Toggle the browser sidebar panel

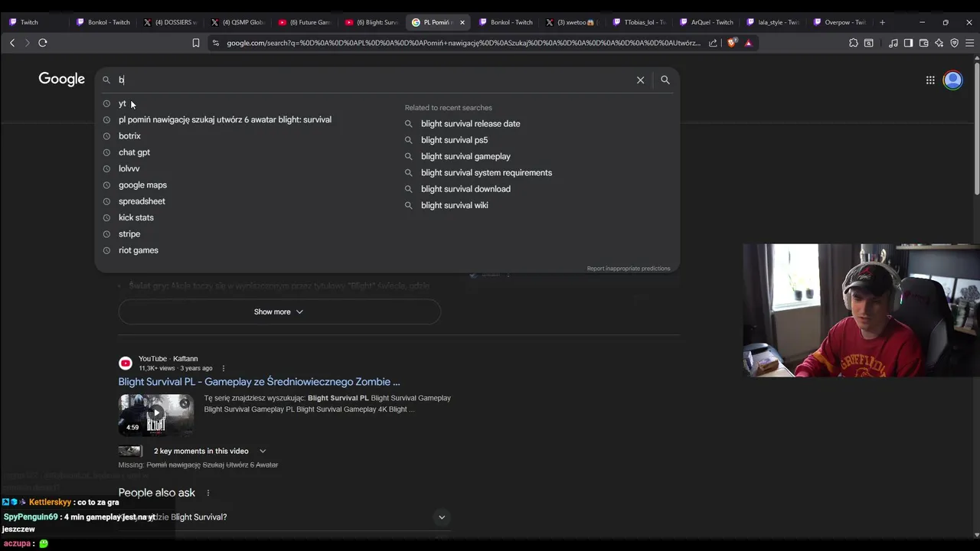(908, 43)
